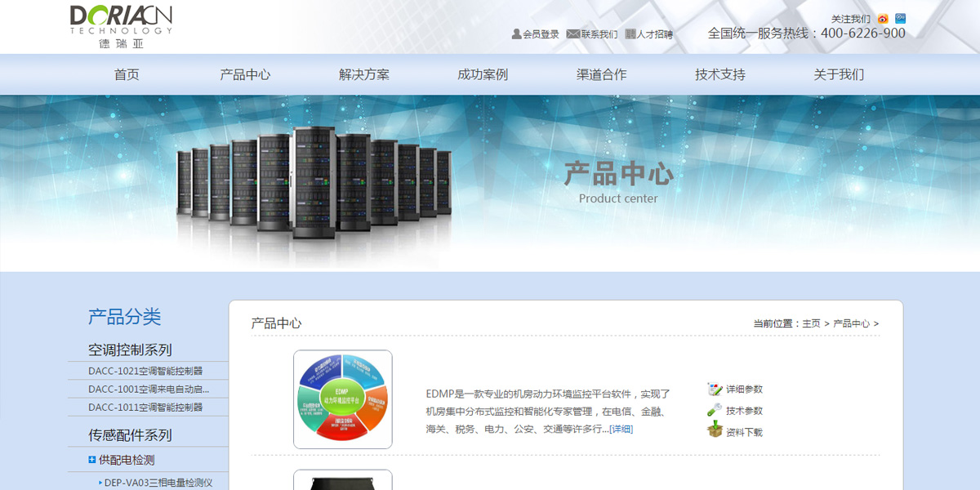
Task: Click 产品中心 in the breadcrumb trail
Action: coord(851,323)
